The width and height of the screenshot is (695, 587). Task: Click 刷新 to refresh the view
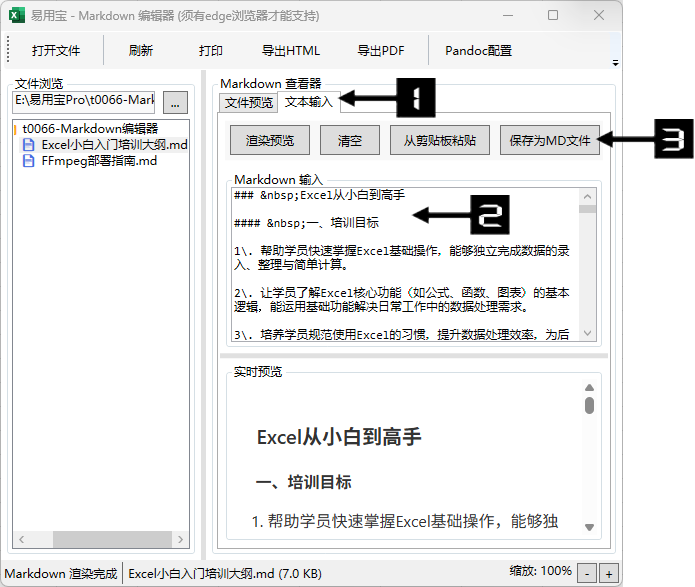tap(141, 51)
